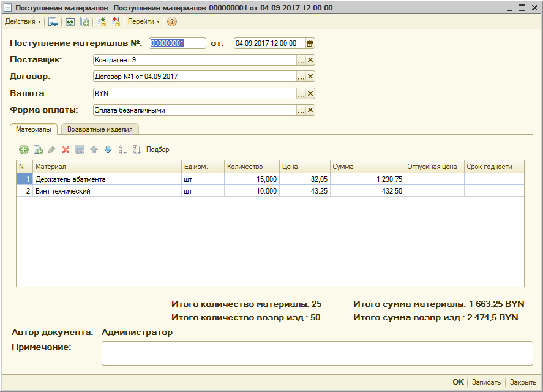Click the post document toolbar icon
Screen dimensions: 543x392
(101, 21)
